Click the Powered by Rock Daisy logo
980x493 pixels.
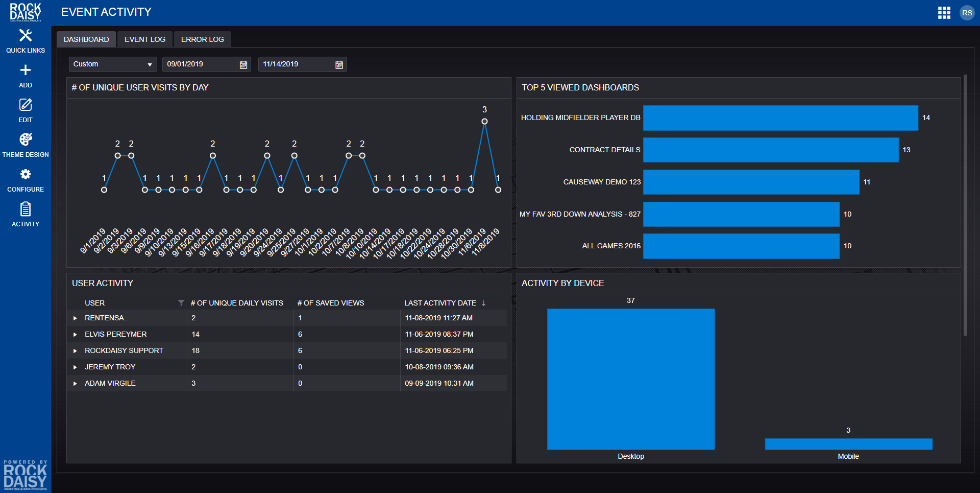point(25,475)
